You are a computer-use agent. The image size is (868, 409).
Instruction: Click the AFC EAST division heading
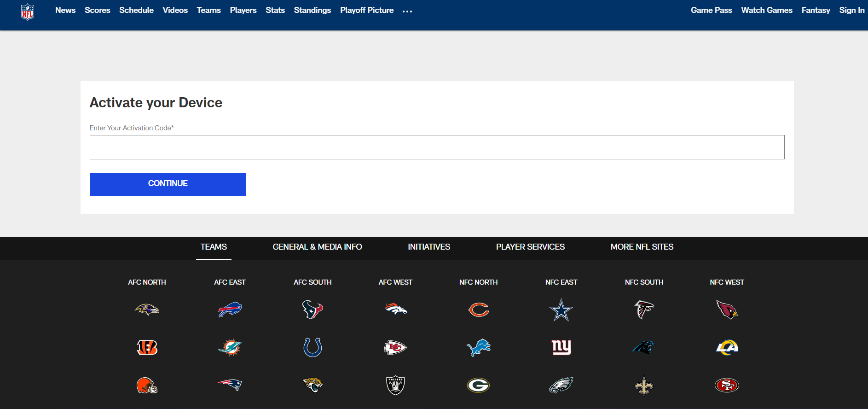point(230,282)
